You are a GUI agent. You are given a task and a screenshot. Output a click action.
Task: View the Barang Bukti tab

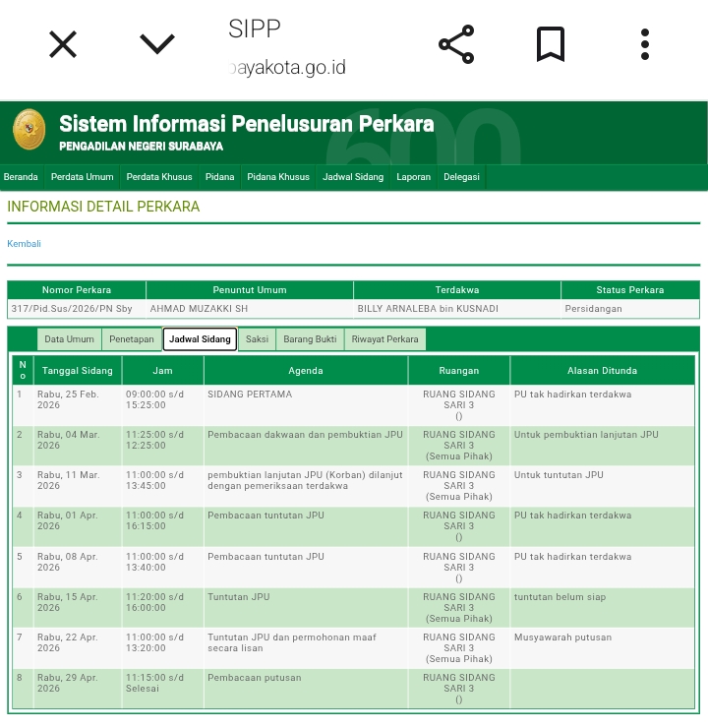pos(310,339)
